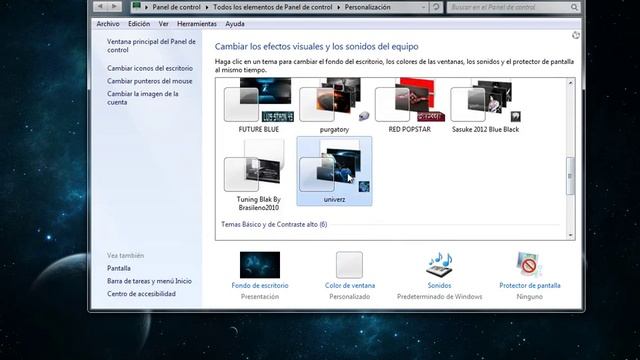This screenshot has width=640, height=360.
Task: Open Cambiar punteros del mouse
Action: (x=149, y=81)
